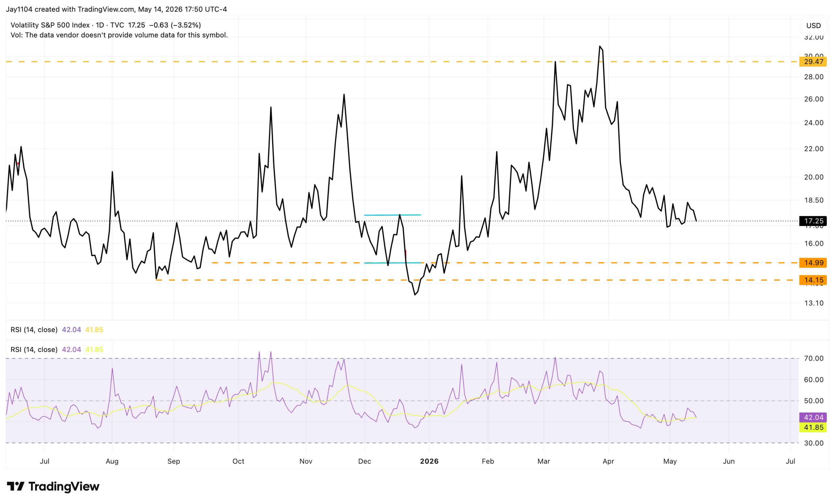
Task: Click the May label on the time axis
Action: pyautogui.click(x=670, y=461)
